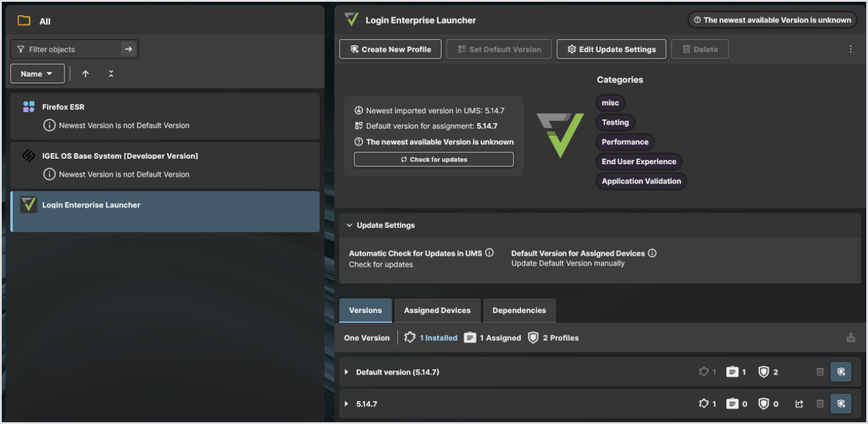This screenshot has height=424, width=868.
Task: Toggle the 2 Profiles filter
Action: (x=553, y=338)
